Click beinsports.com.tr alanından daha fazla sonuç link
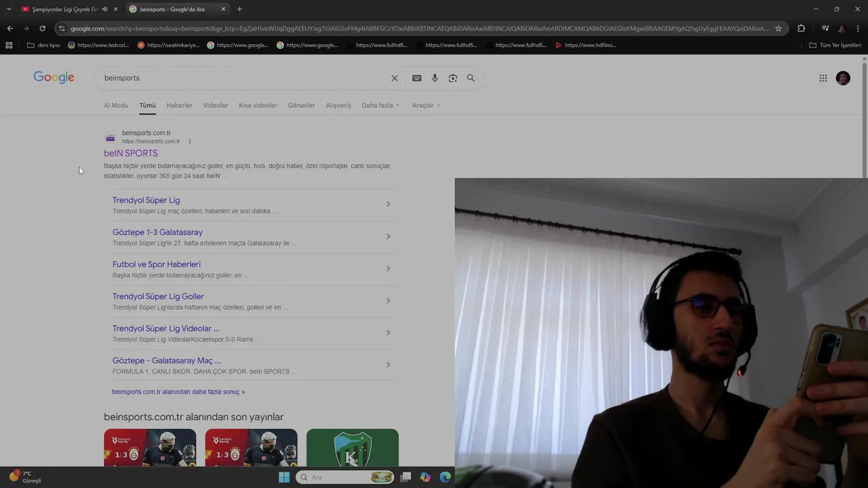The width and height of the screenshot is (868, 488). point(178,392)
